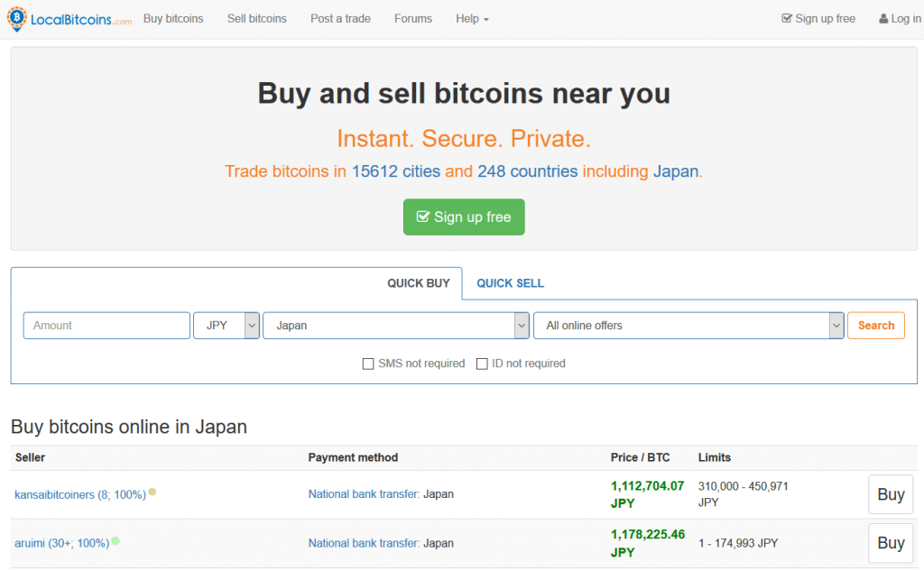Viewport: 924px width, 571px height.
Task: Click the Payment method column header
Action: click(x=353, y=457)
